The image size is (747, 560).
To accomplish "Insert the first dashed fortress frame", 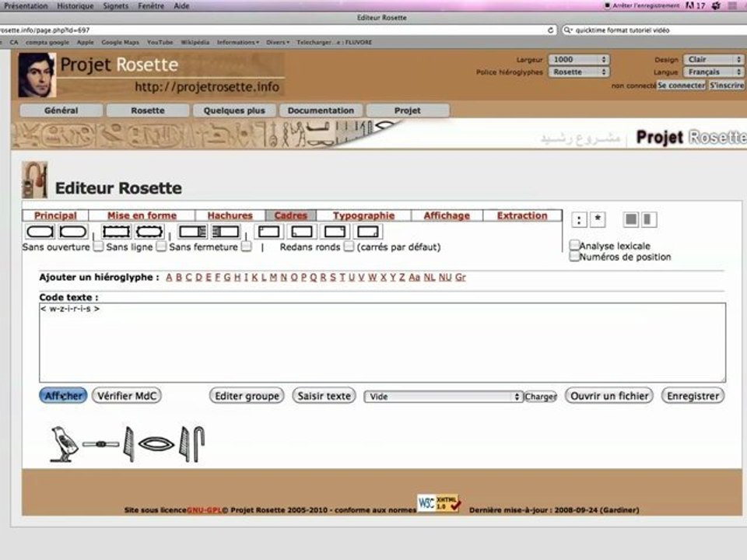I will pyautogui.click(x=116, y=232).
